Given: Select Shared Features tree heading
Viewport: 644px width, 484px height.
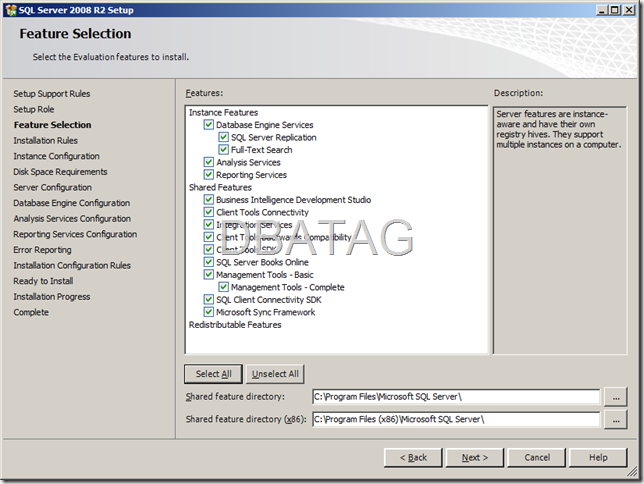Looking at the screenshot, I should click(x=220, y=187).
